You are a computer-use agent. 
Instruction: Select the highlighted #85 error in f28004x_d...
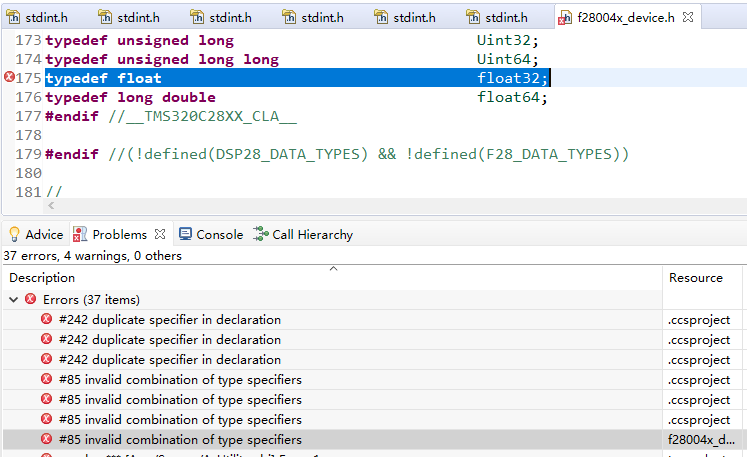180,439
